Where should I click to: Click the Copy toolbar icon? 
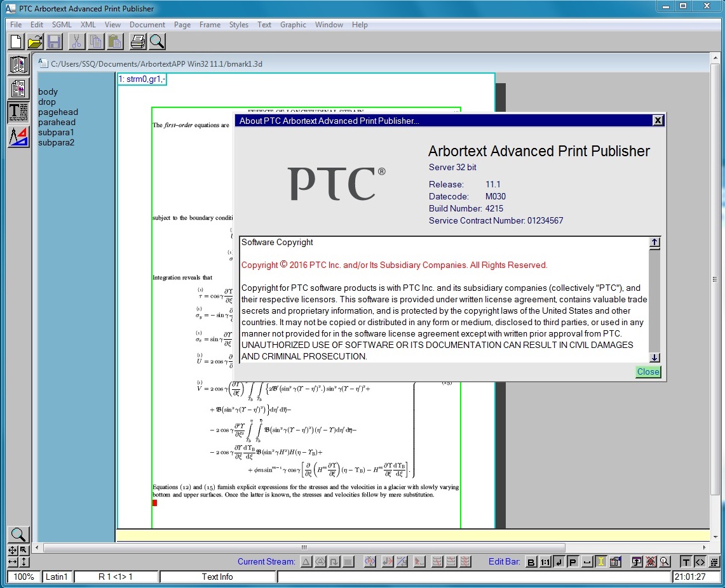(x=96, y=41)
